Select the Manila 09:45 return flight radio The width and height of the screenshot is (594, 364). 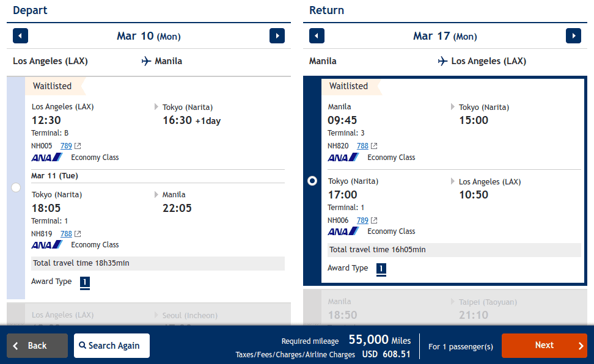tap(312, 181)
